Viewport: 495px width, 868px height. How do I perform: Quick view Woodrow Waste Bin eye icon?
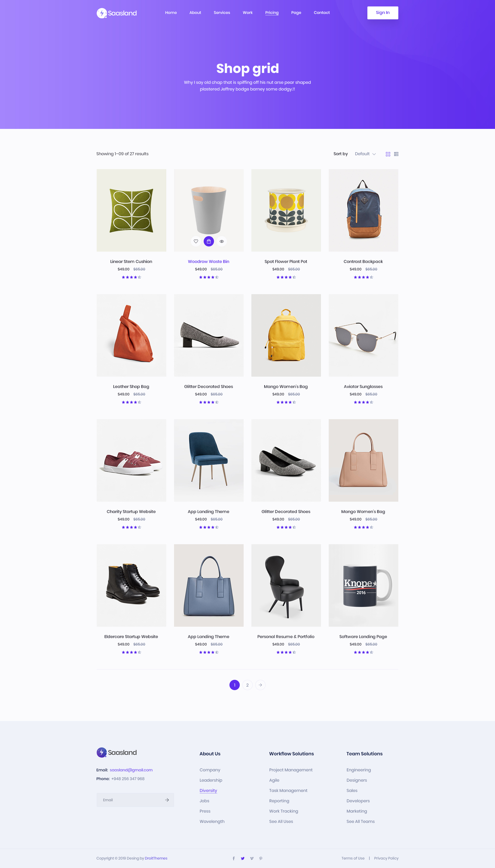pos(222,241)
